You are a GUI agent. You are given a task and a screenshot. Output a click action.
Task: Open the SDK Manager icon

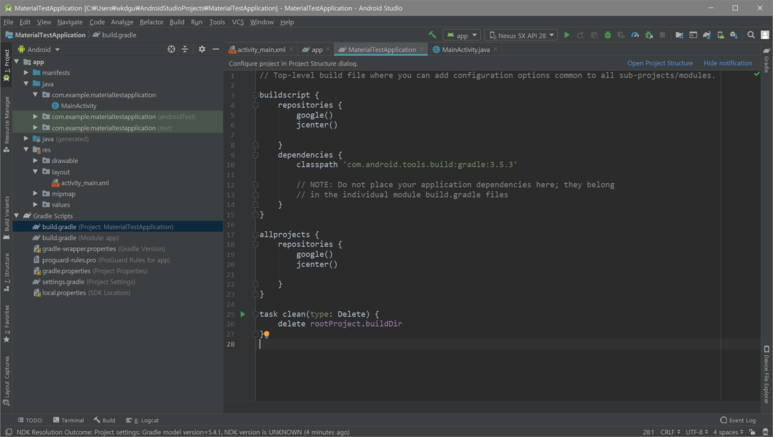pos(734,35)
